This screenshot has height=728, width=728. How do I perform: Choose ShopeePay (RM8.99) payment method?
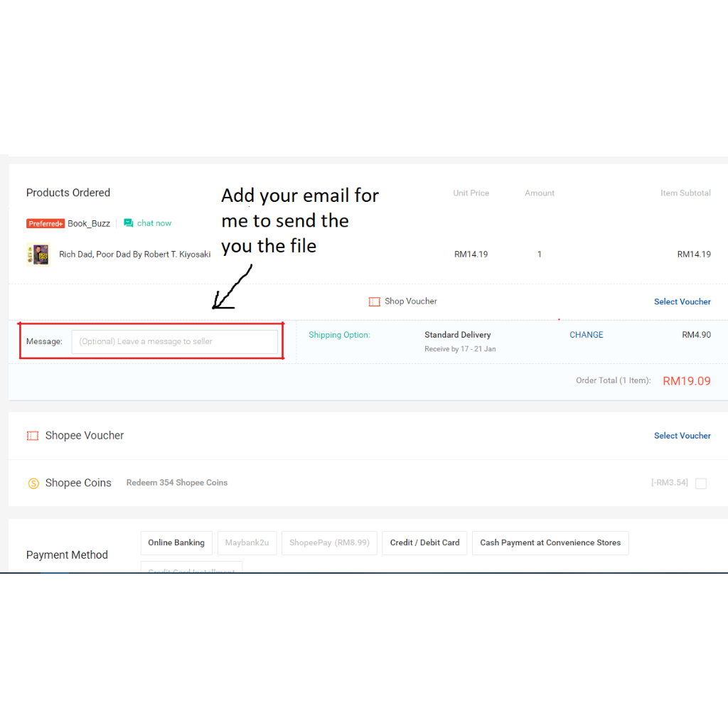coord(329,542)
